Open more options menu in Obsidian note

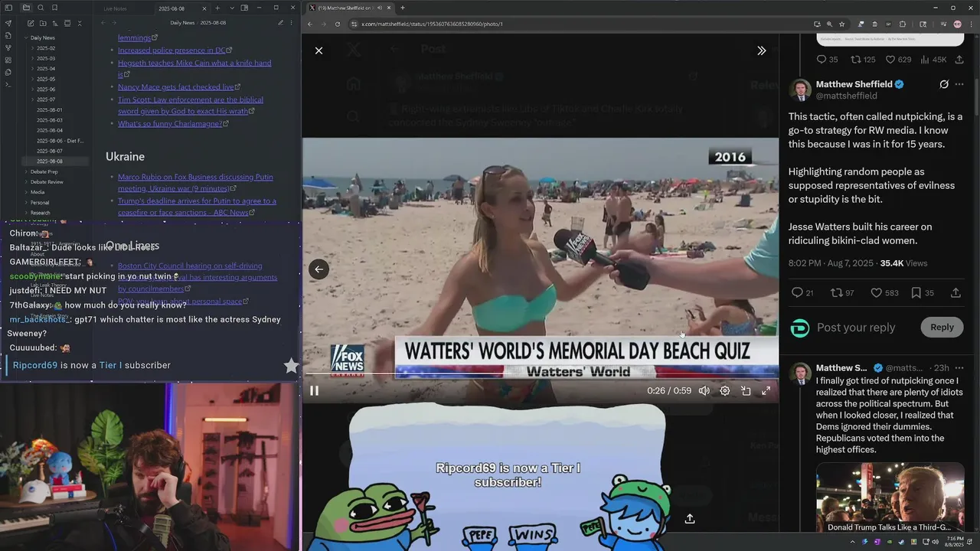pos(292,23)
